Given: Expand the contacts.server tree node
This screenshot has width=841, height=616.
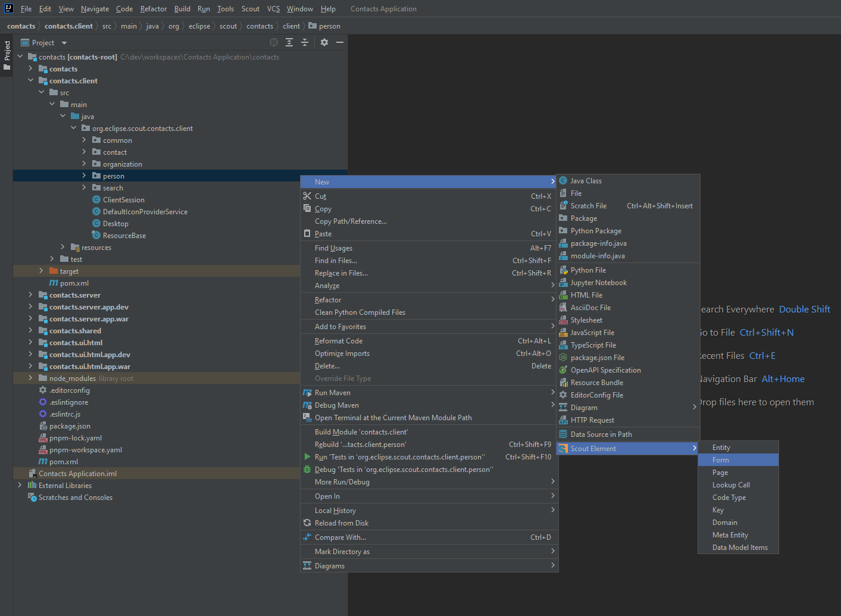Looking at the screenshot, I should 30,295.
